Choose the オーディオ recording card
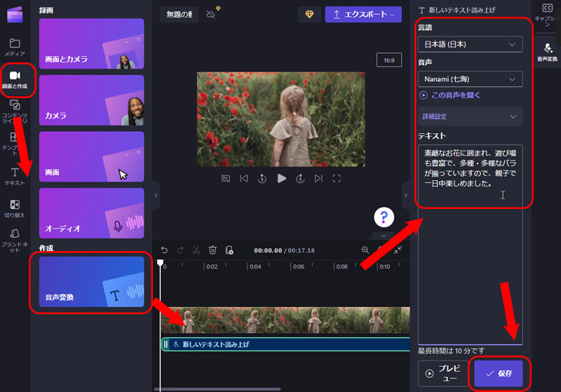The image size is (561, 392). point(92,213)
